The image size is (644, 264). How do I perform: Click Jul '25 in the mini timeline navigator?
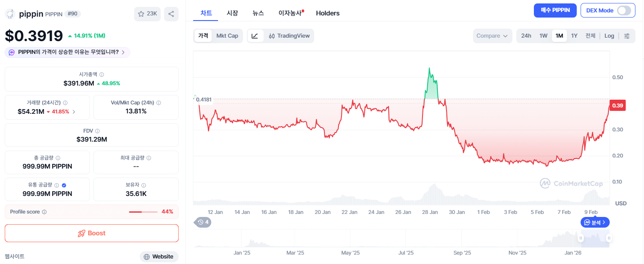coord(406,253)
